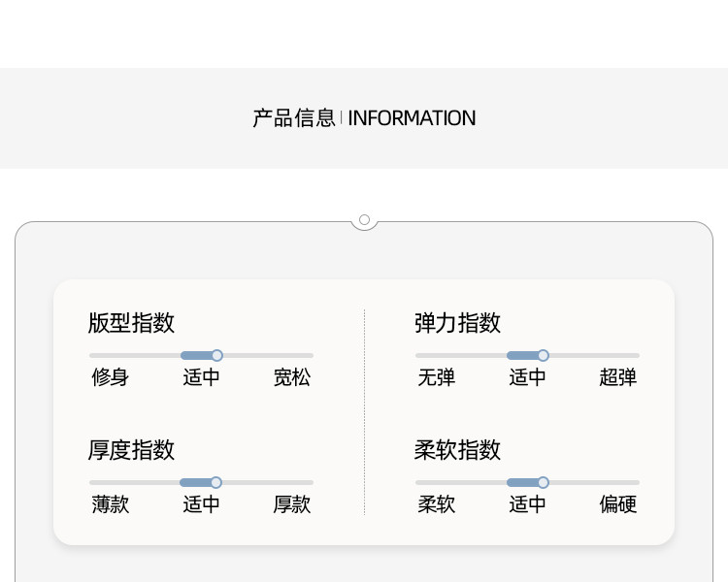Select 厚款 under 厚度指数
Screen dimensions: 728x582
click(292, 504)
